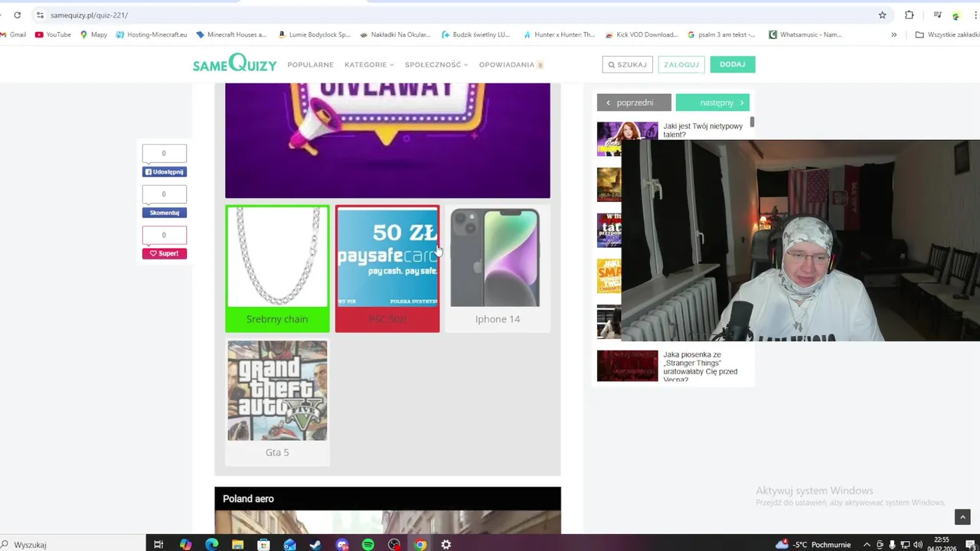Click the sidebar quiz list scrollbar
980x551 pixels.
tap(753, 122)
